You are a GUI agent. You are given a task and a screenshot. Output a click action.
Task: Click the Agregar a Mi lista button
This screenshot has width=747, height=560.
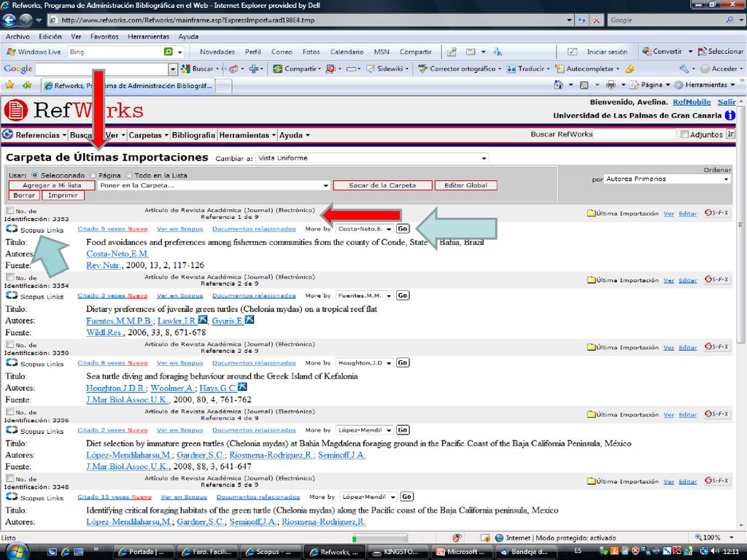tap(52, 185)
